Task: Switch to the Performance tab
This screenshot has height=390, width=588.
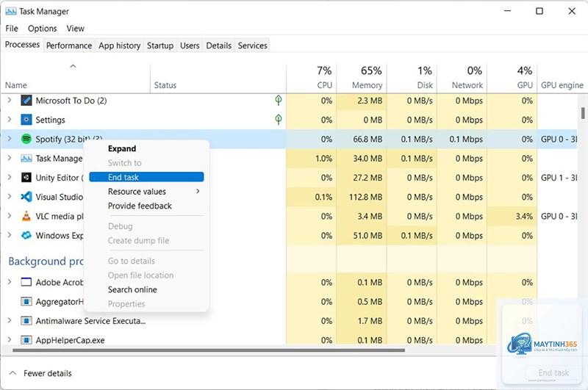Action: pos(69,46)
